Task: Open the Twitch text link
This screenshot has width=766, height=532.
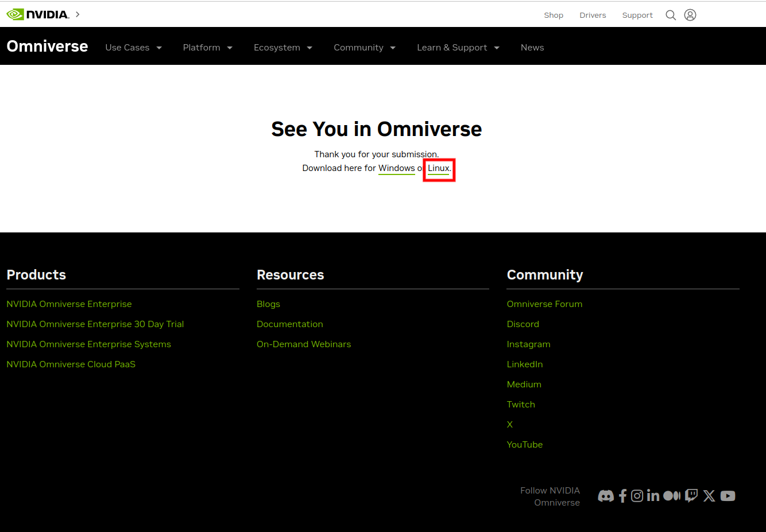Action: point(521,405)
